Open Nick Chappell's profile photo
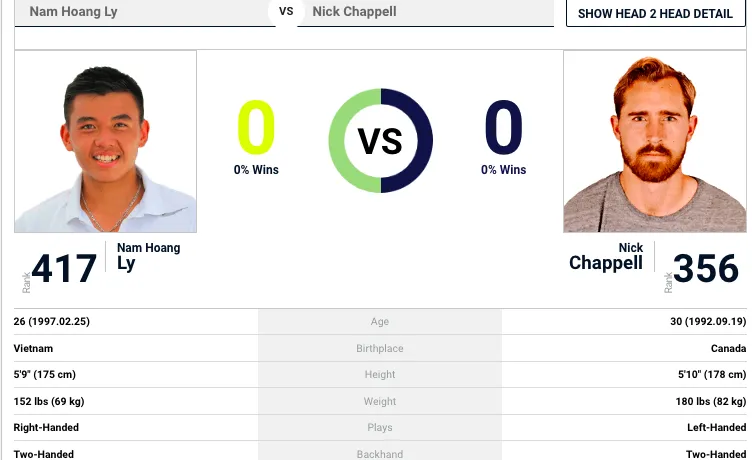Image resolution: width=752 pixels, height=460 pixels. click(x=655, y=141)
